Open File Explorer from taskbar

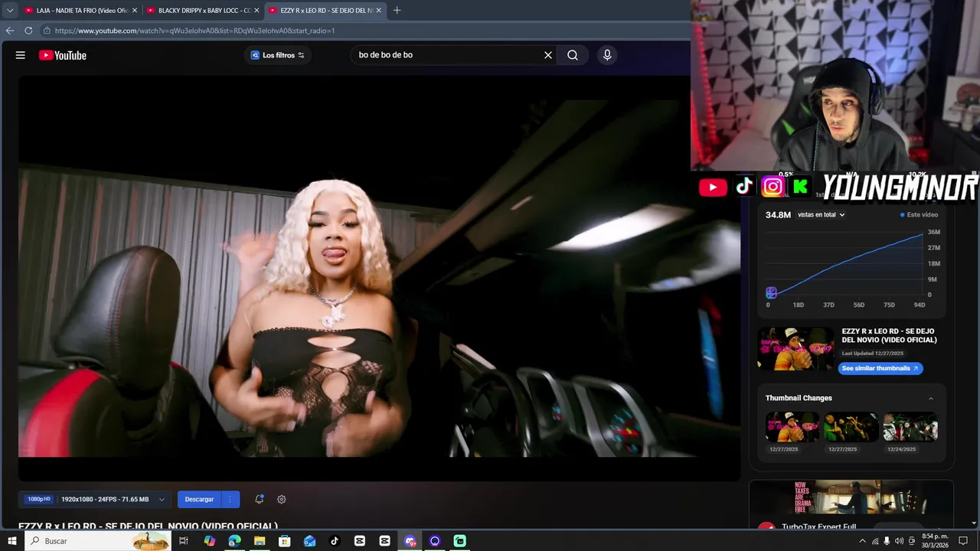(x=260, y=541)
